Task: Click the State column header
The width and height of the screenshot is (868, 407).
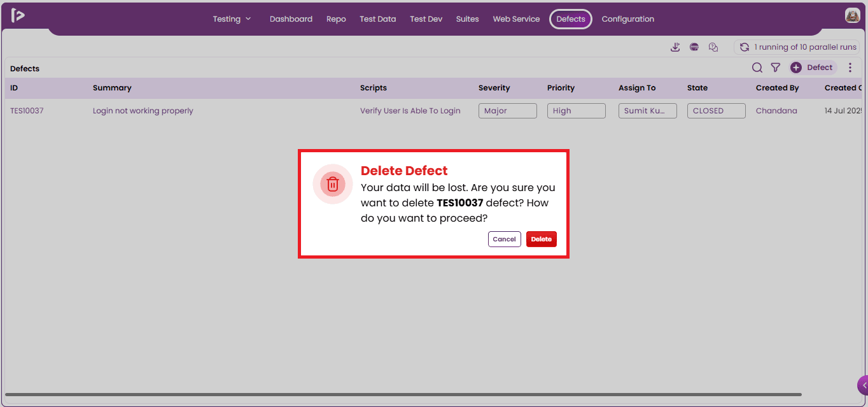Action: coord(697,88)
